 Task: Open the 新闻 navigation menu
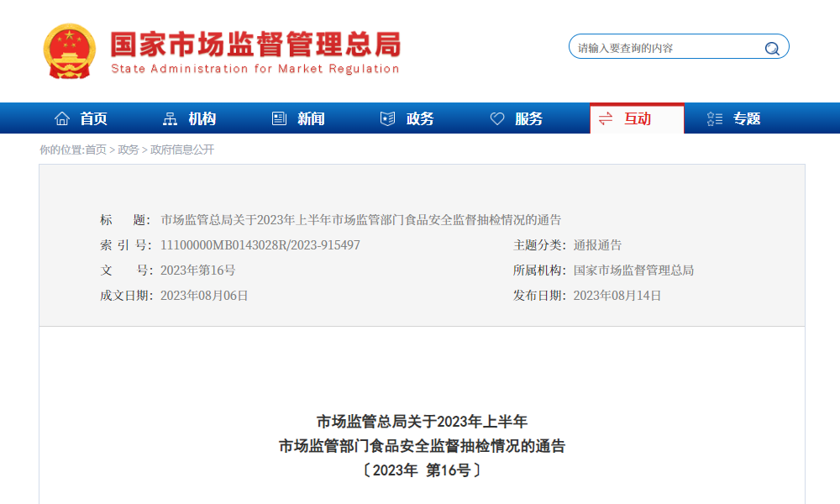[310, 118]
